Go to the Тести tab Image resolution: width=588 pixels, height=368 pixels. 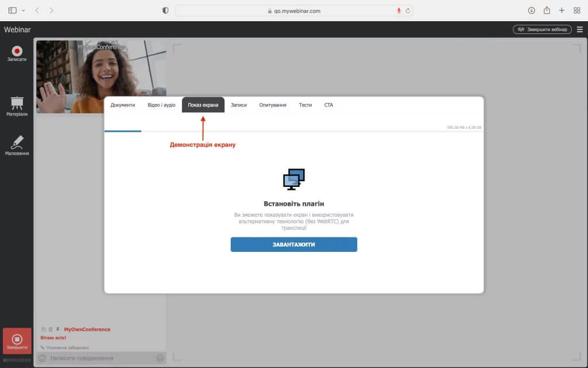(x=305, y=105)
